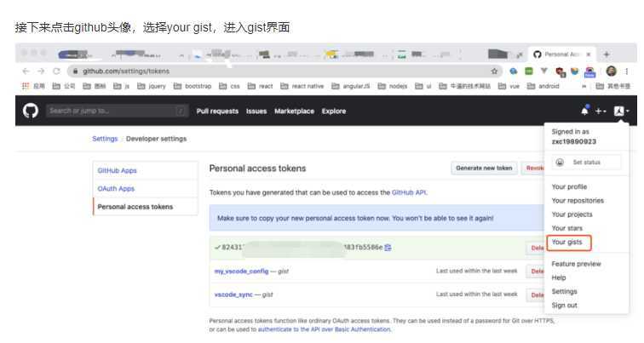Copy the token with clipboard icon

tap(388, 248)
